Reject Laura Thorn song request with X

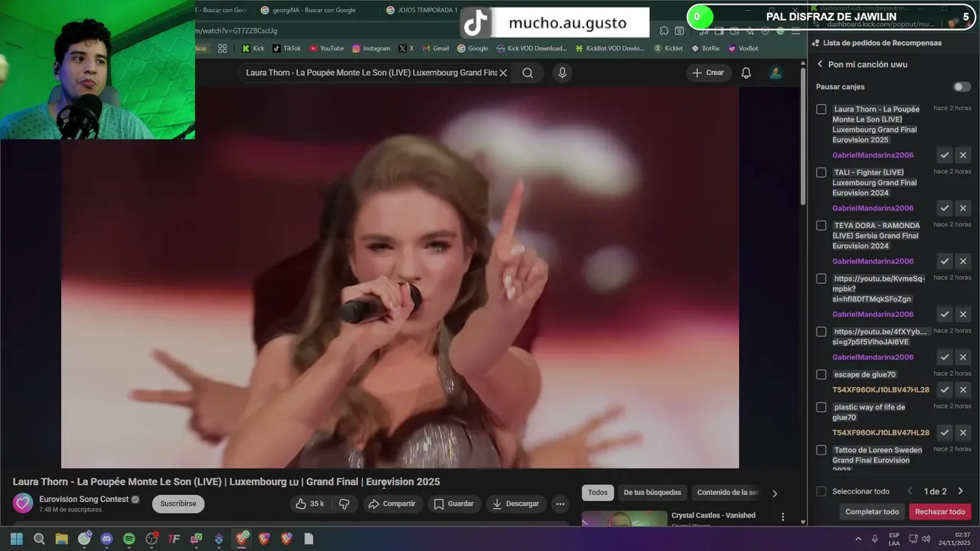click(x=963, y=155)
